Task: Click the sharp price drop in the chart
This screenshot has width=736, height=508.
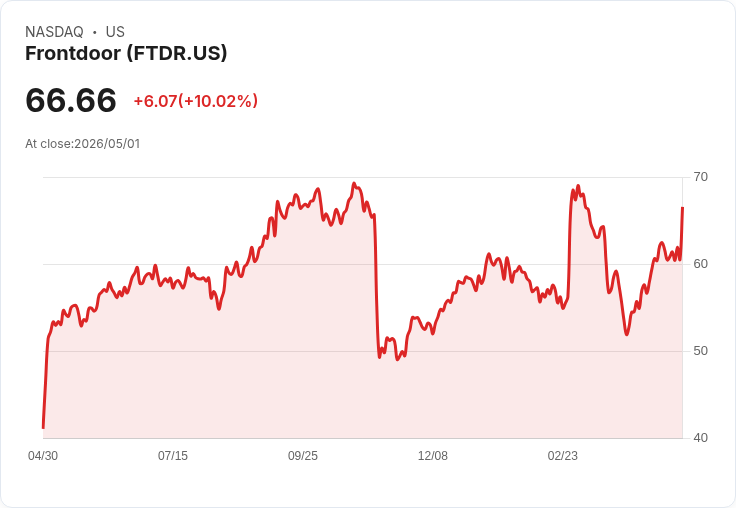Action: (x=376, y=286)
